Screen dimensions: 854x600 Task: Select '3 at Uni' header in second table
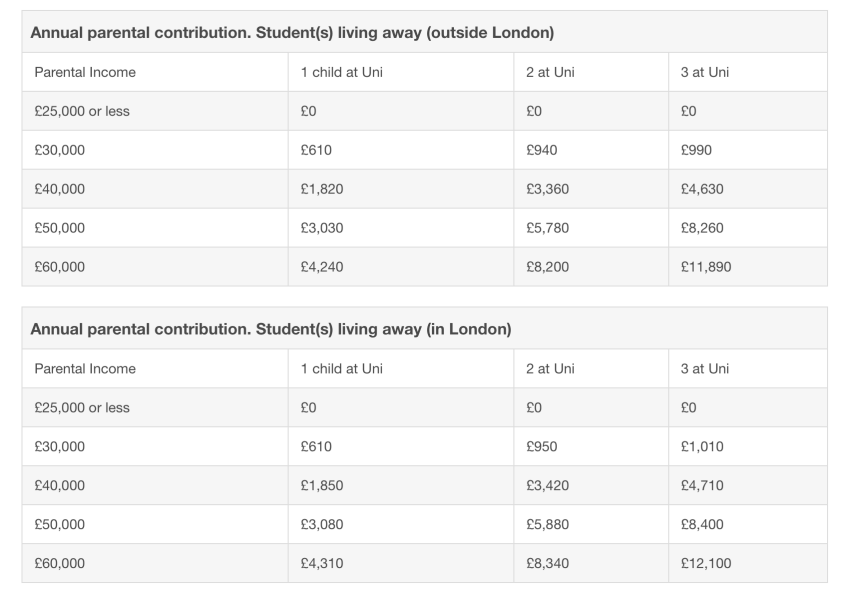(x=704, y=369)
